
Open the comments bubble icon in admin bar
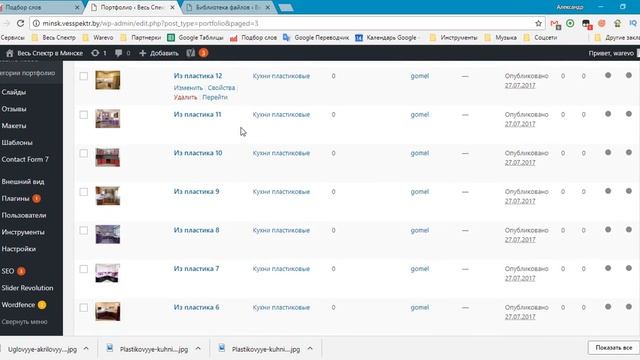[118, 53]
